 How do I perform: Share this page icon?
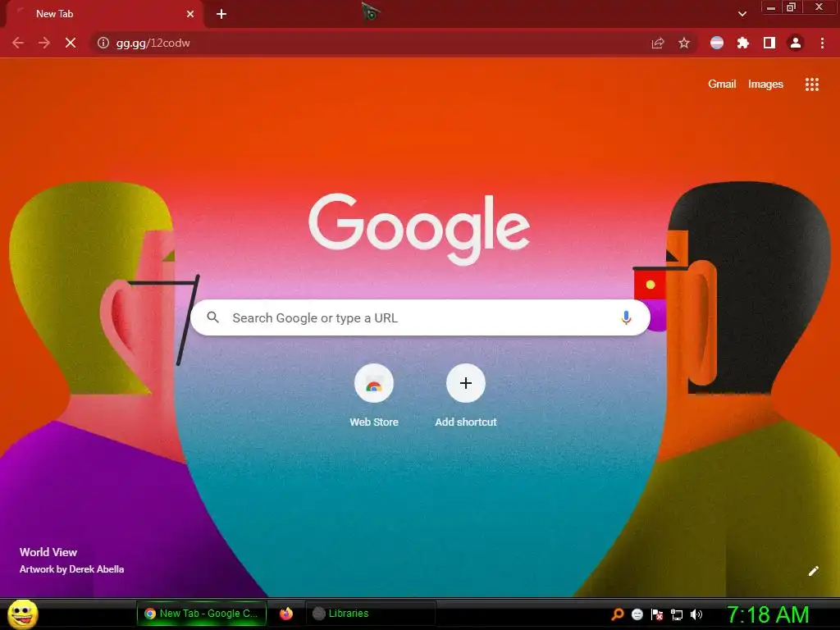[657, 43]
